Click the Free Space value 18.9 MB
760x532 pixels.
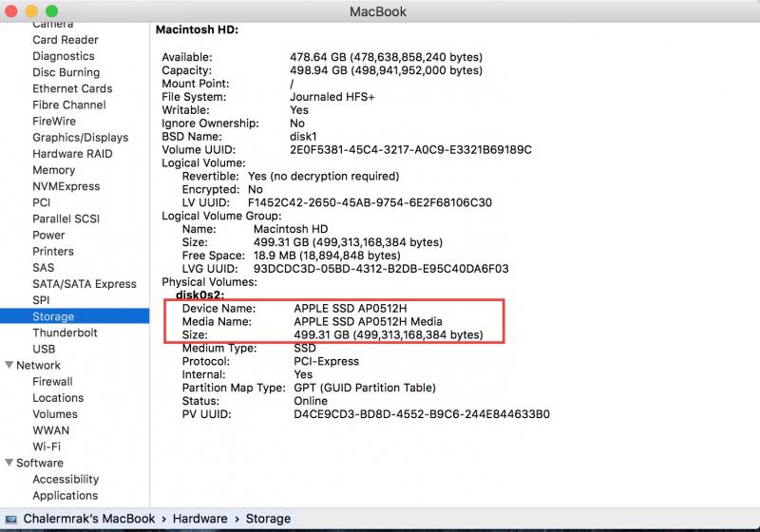tap(327, 256)
